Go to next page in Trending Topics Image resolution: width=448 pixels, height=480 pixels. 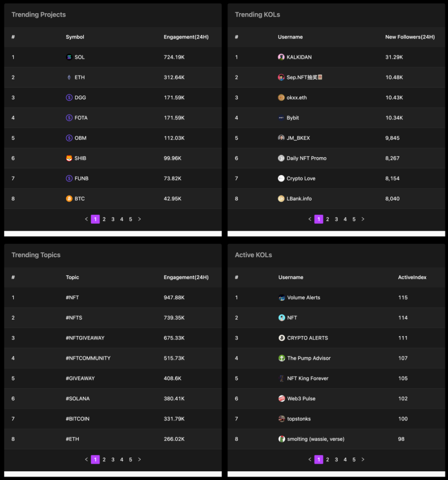pos(139,460)
